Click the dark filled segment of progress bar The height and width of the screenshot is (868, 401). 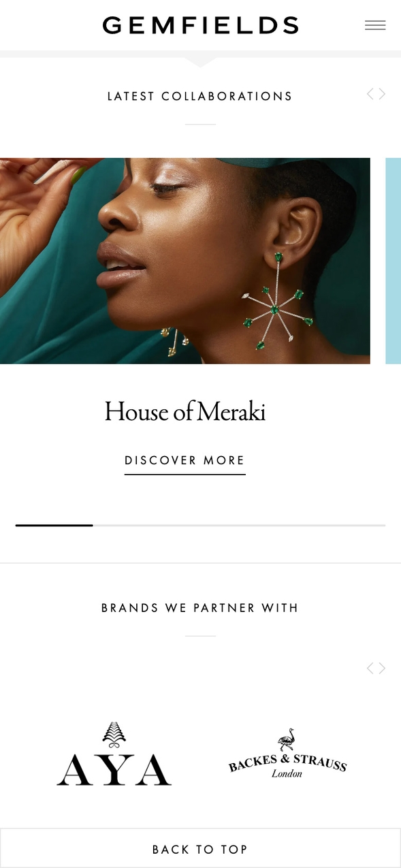[x=54, y=526]
